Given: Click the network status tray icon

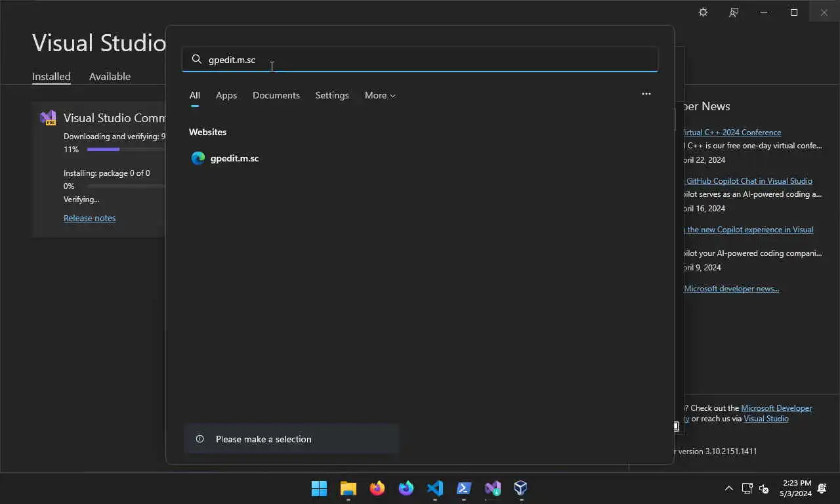Looking at the screenshot, I should tap(747, 488).
